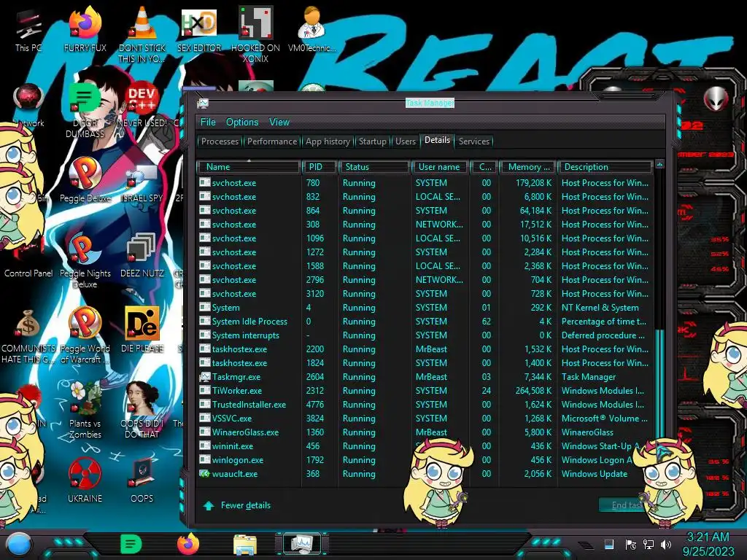The width and height of the screenshot is (747, 560).
Task: Click the details list vertical scrollbar
Action: tap(659, 384)
